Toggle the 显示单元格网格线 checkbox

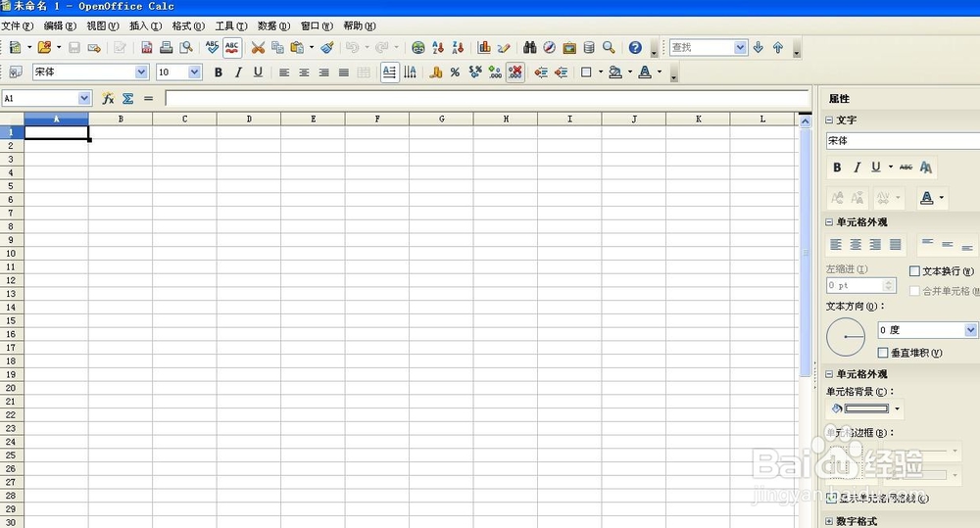point(831,498)
